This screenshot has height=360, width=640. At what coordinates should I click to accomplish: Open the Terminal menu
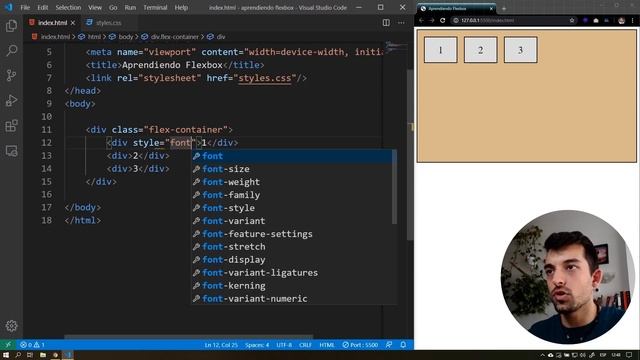155,7
